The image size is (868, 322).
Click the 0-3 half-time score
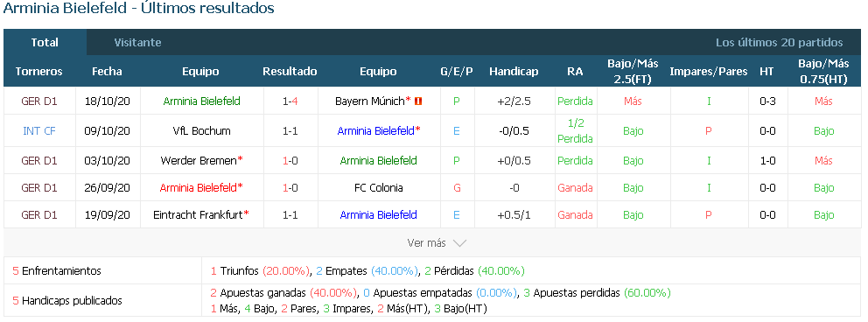tap(767, 101)
